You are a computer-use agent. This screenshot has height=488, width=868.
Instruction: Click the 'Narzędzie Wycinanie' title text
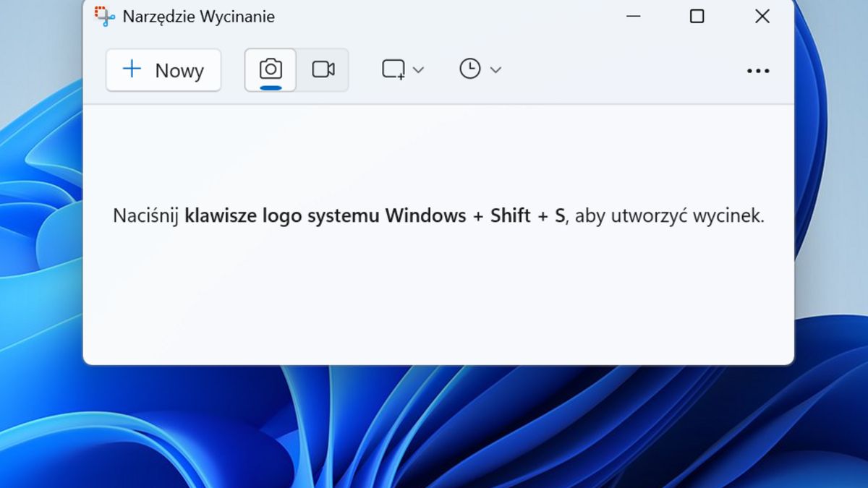tap(199, 17)
